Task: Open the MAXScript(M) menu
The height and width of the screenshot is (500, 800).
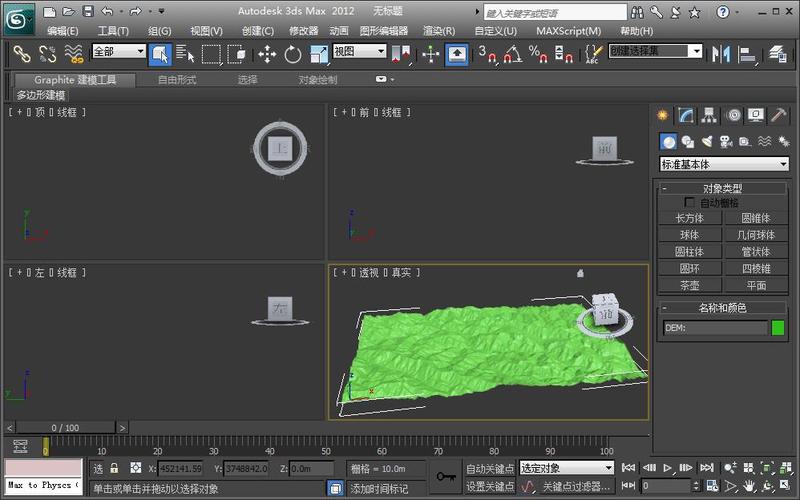Action: pyautogui.click(x=568, y=31)
